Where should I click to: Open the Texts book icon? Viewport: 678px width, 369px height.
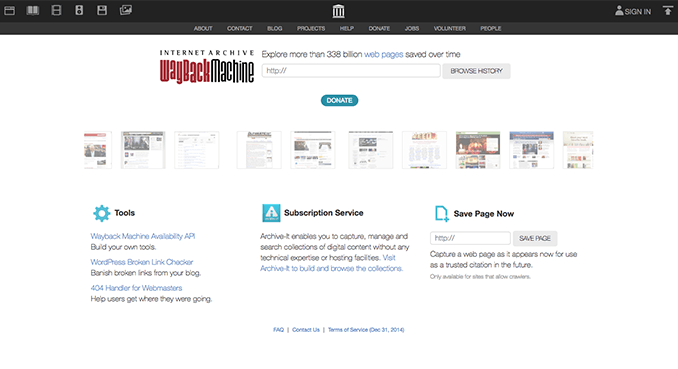[32, 10]
